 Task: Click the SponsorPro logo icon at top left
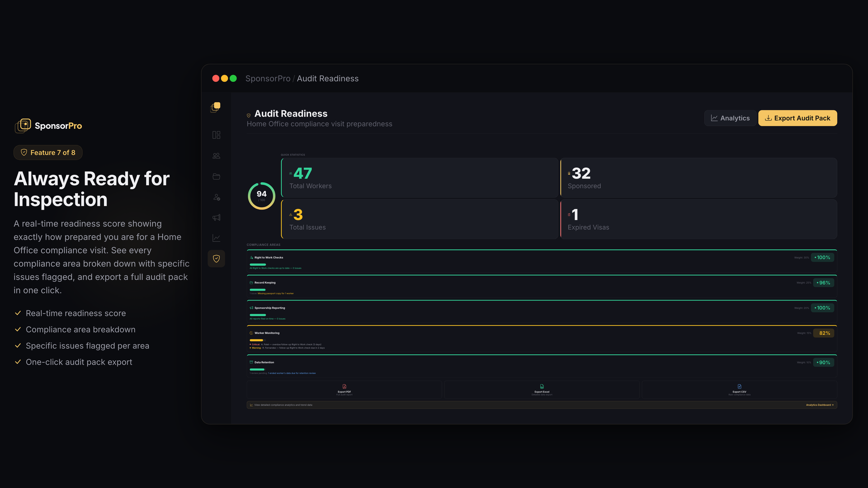[x=22, y=126]
